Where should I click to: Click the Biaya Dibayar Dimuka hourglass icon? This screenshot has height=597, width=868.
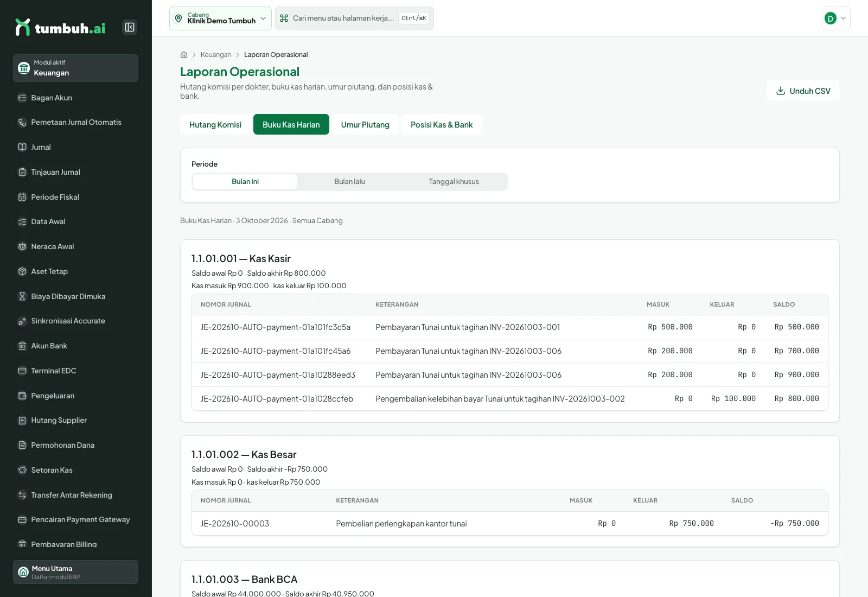(x=22, y=296)
